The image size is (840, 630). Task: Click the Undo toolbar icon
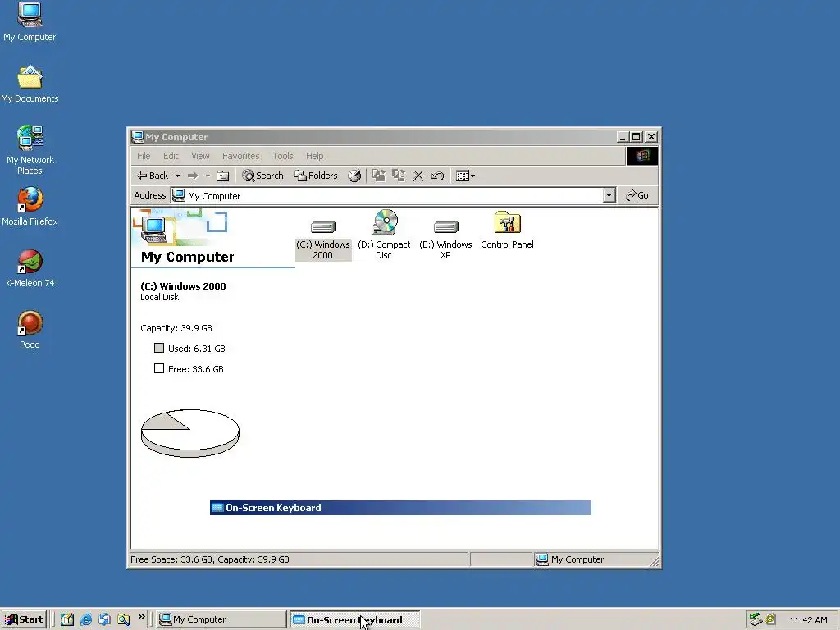pos(438,176)
